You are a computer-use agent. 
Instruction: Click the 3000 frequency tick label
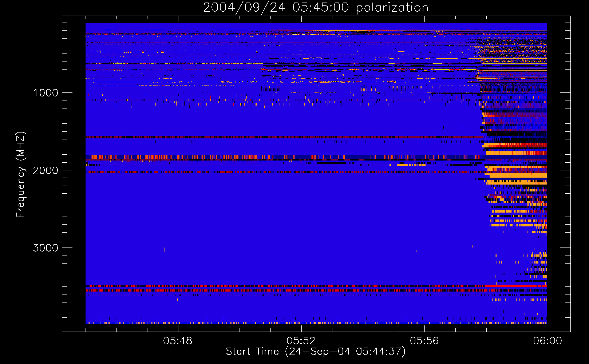46,248
